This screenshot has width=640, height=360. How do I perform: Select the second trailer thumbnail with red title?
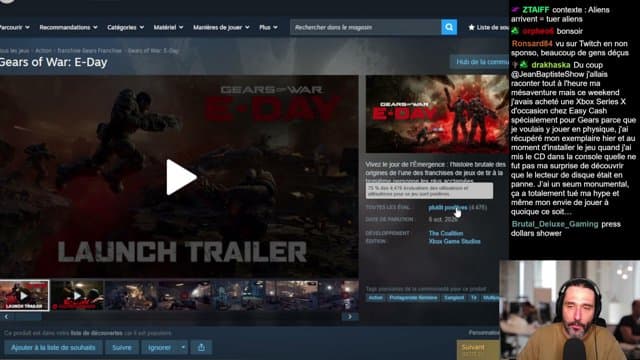pyautogui.click(x=77, y=295)
